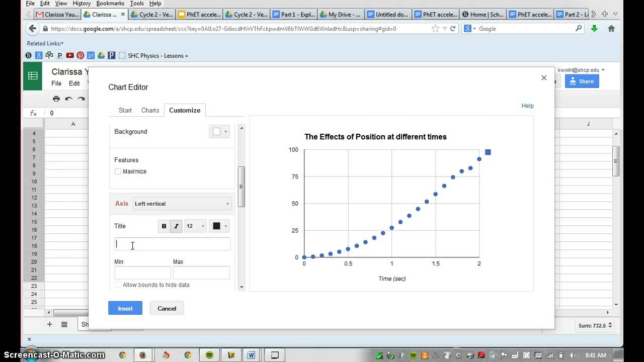Screen dimensions: 644x362
Task: Toggle italic for axis title
Action: pos(176,226)
